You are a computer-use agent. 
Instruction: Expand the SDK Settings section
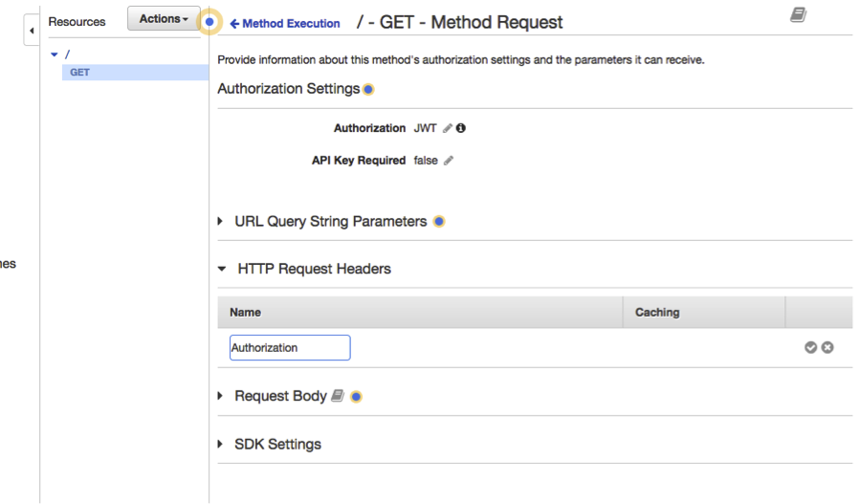click(220, 444)
